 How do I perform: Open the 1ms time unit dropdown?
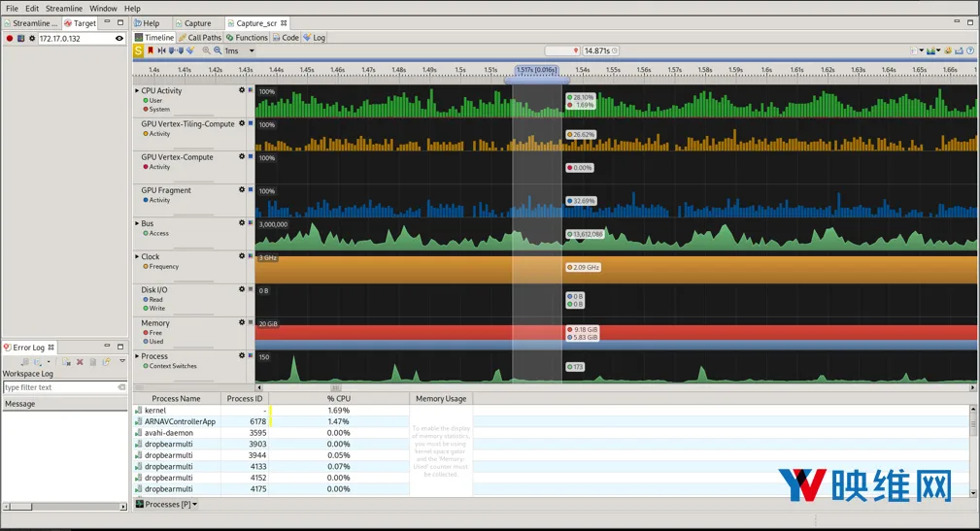pos(252,50)
